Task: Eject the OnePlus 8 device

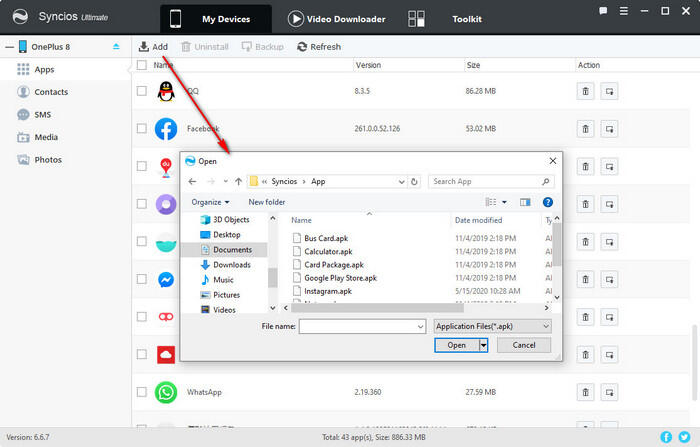Action: [x=116, y=46]
